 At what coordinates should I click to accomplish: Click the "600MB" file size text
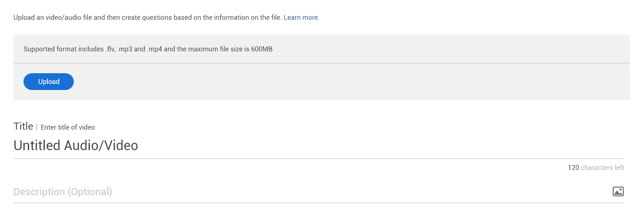tap(262, 49)
